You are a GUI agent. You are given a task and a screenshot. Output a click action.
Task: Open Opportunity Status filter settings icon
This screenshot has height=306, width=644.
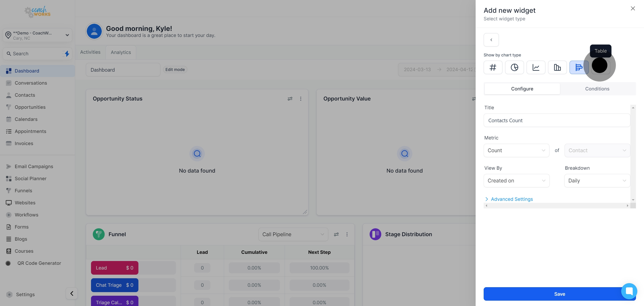pyautogui.click(x=290, y=99)
